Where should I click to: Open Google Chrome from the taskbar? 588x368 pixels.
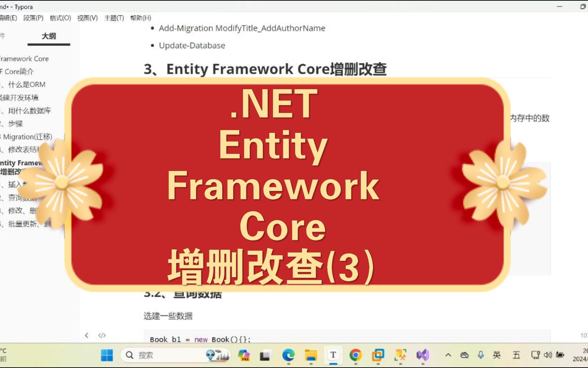(x=356, y=355)
